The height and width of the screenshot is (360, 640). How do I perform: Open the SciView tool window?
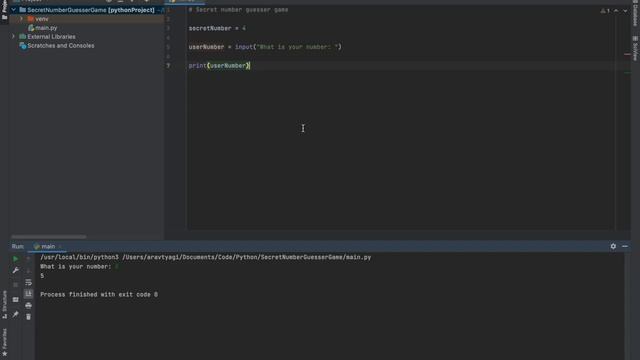coord(635,48)
